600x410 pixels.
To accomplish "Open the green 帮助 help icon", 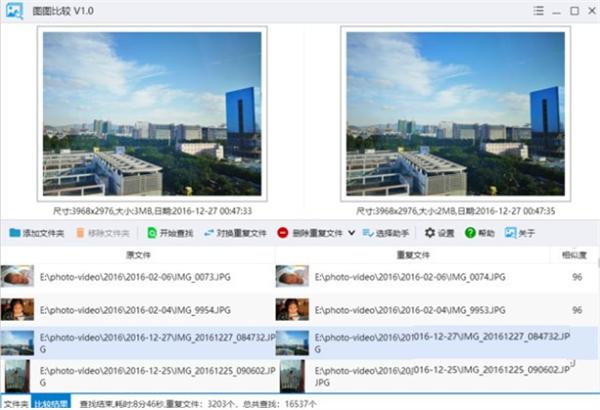I will pyautogui.click(x=470, y=232).
